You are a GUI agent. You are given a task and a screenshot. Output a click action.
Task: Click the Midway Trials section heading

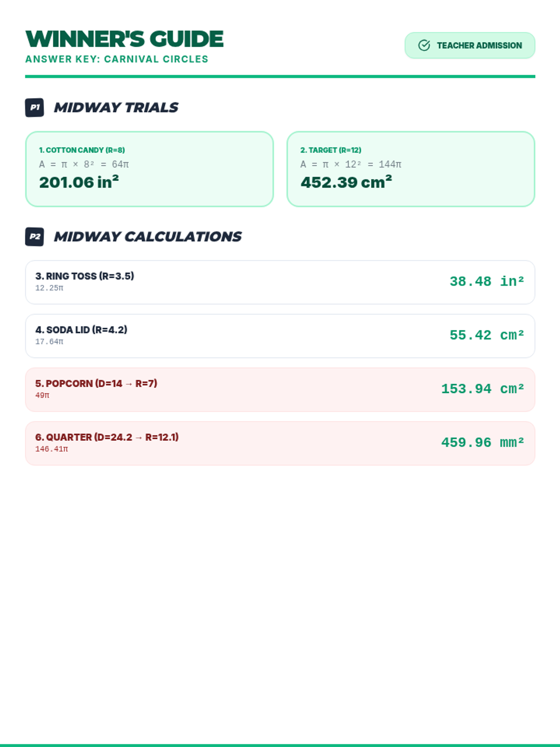116,107
